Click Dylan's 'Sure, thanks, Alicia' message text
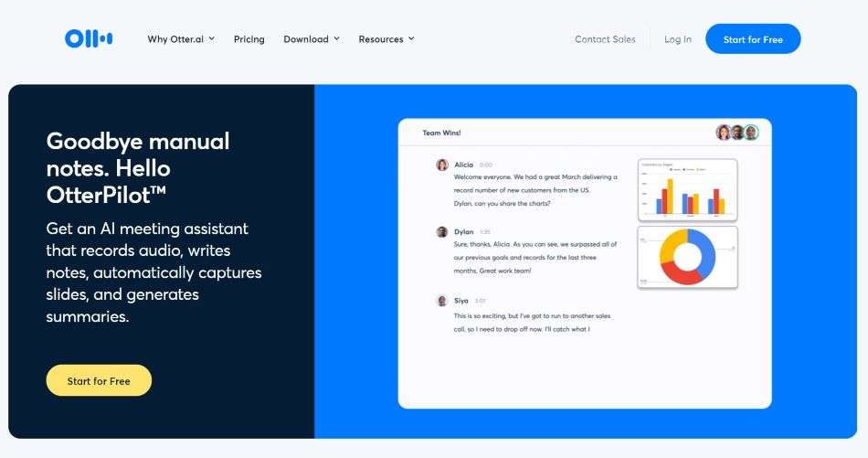Screen dimensions: 868x458 535,258
